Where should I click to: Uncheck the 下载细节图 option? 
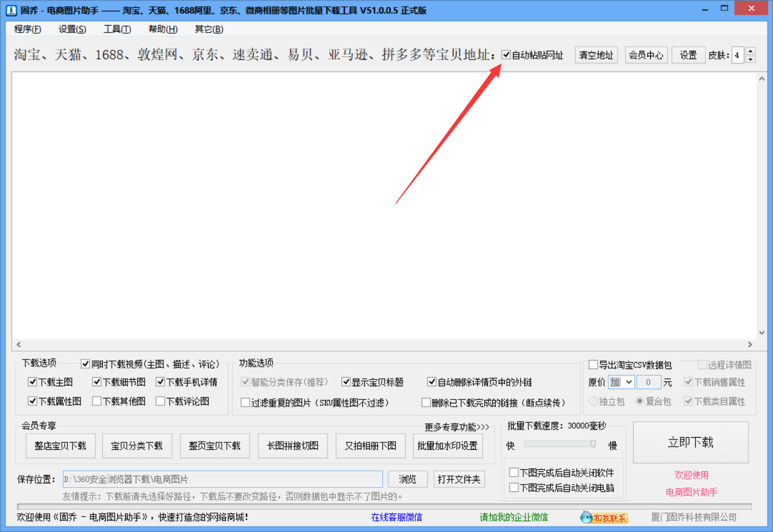click(x=97, y=382)
